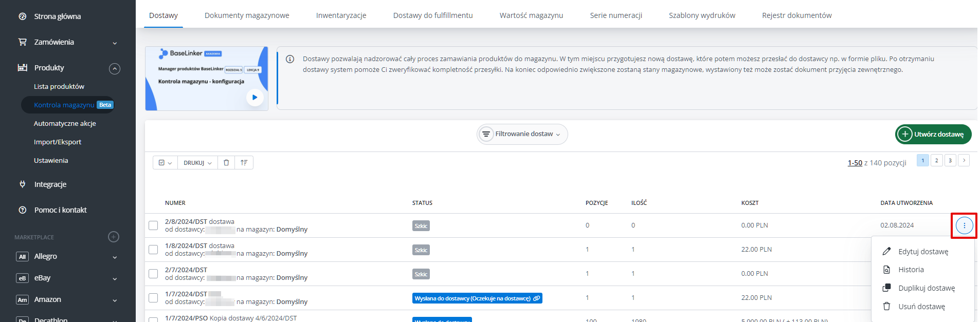The image size is (980, 322).
Task: Click the link icon in Wysłana do dostawcy status
Action: click(x=536, y=298)
